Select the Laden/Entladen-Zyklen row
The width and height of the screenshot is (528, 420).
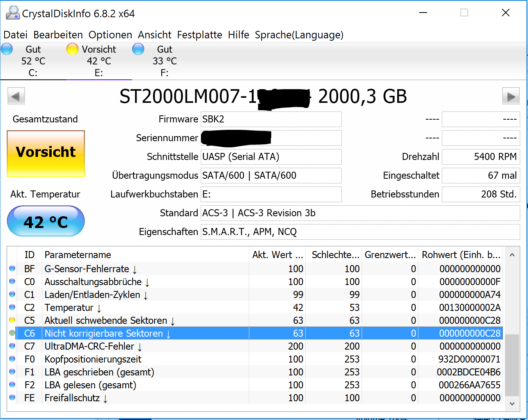pos(256,295)
